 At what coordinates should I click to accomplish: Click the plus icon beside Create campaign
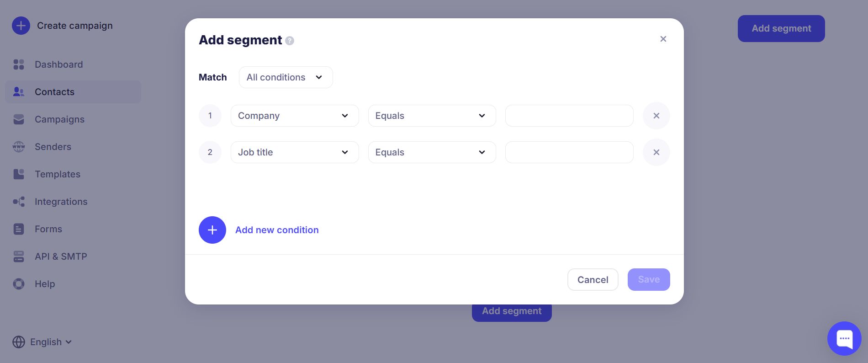21,26
